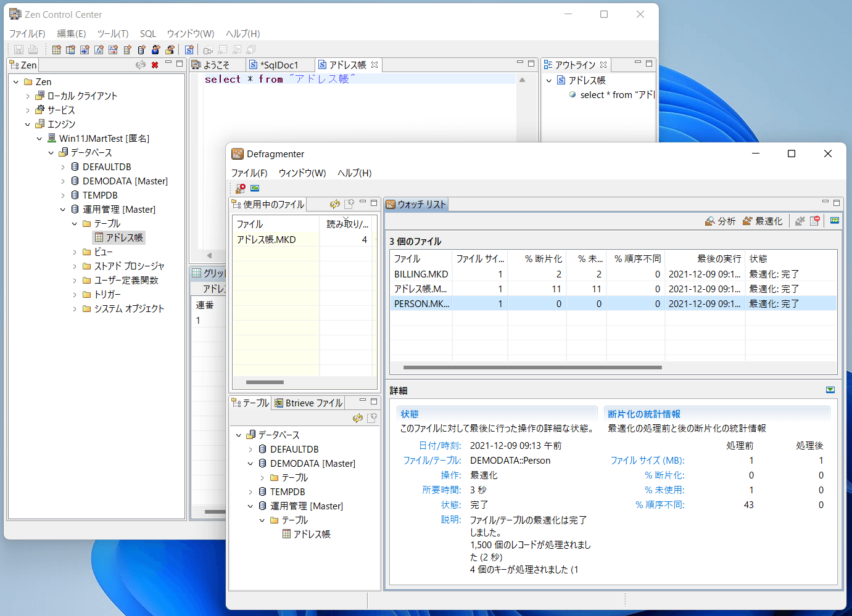Click the new SQL document toolbar icon

189,50
